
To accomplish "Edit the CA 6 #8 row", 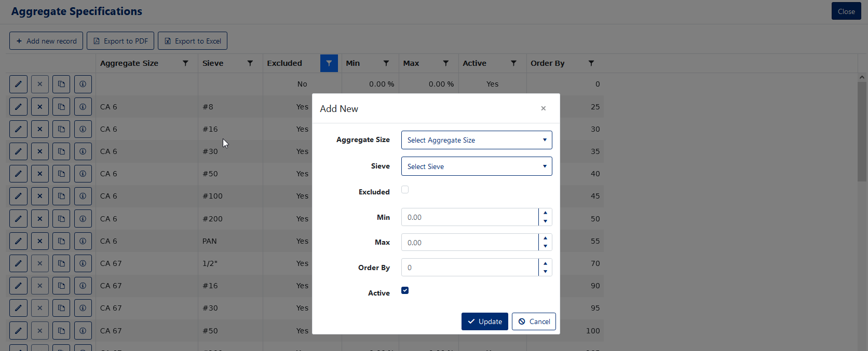I will click(18, 107).
